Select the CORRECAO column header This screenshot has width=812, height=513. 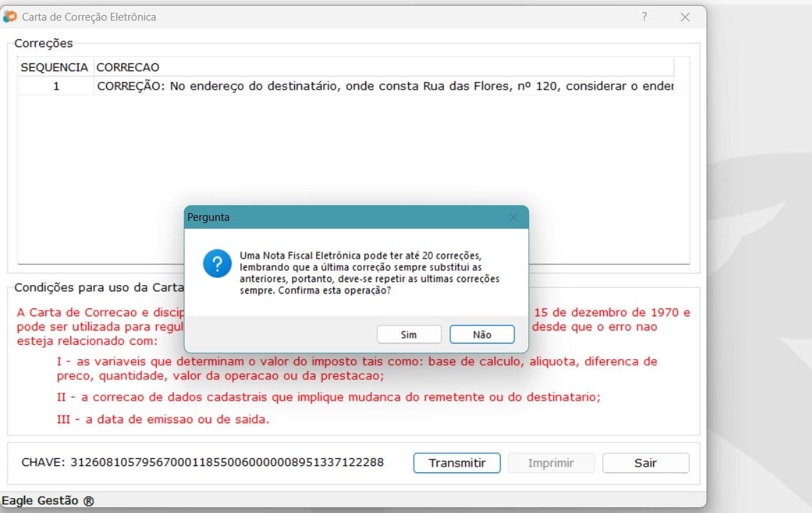384,68
